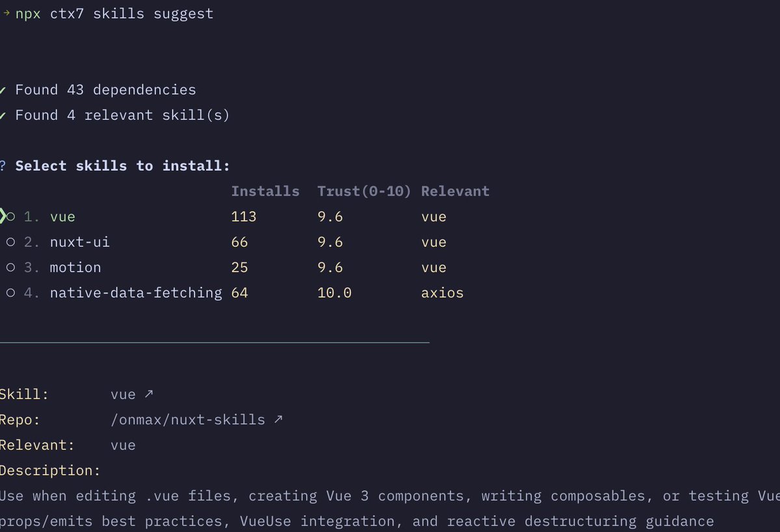Screen dimensions: 780x532
Task: Click the shell prompt arrow before npx
Action: click(x=6, y=14)
